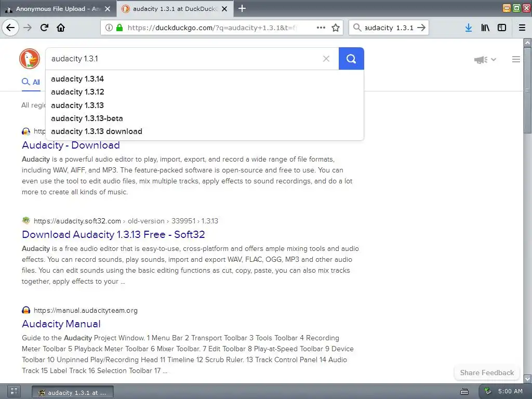The height and width of the screenshot is (399, 532).
Task: Click the 5:00 AM clock
Action: click(x=510, y=391)
